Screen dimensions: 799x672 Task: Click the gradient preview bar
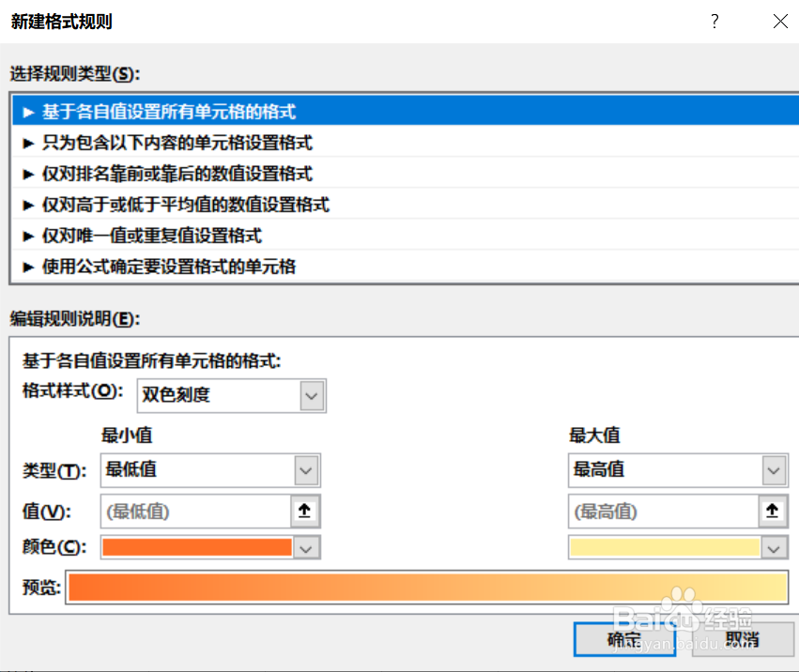pos(427,588)
